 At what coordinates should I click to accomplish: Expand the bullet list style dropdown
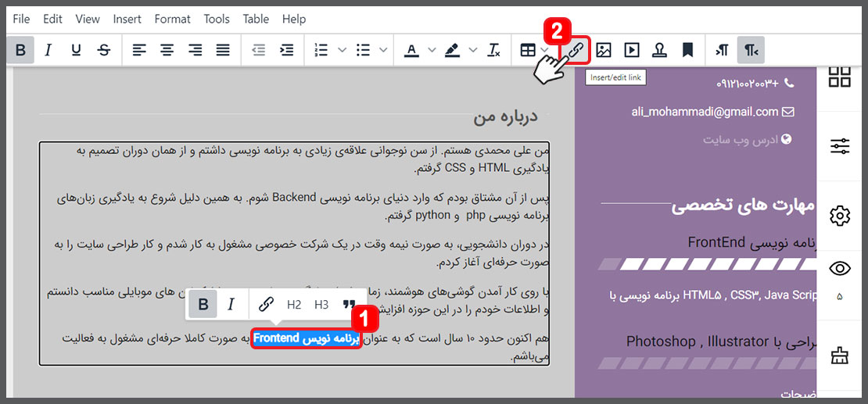tap(383, 50)
